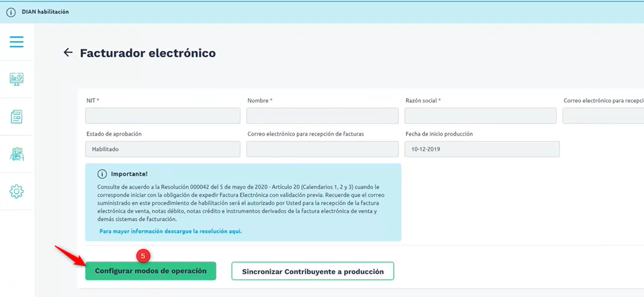Screen dimensions: 644x297
Task: Open the documents icon in sidebar
Action: [x=16, y=117]
